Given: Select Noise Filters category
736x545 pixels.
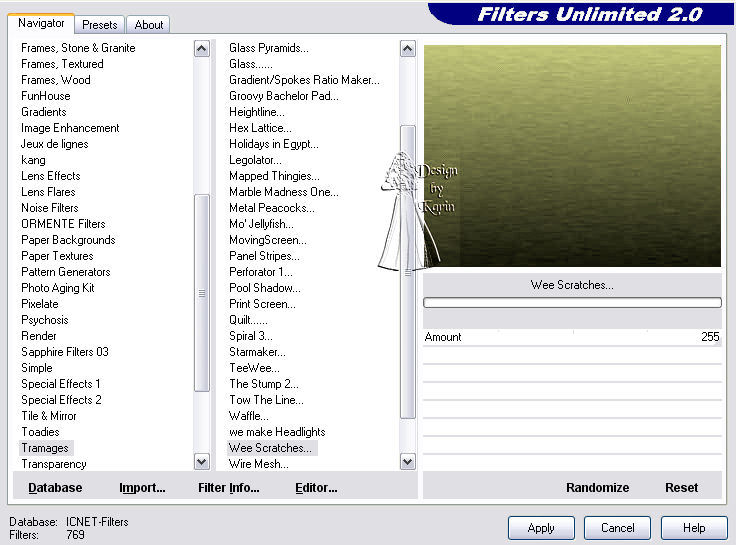Looking at the screenshot, I should tap(50, 208).
